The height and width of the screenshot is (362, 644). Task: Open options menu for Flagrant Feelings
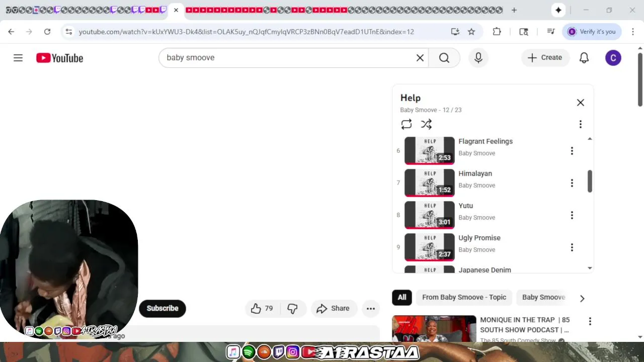(x=572, y=151)
